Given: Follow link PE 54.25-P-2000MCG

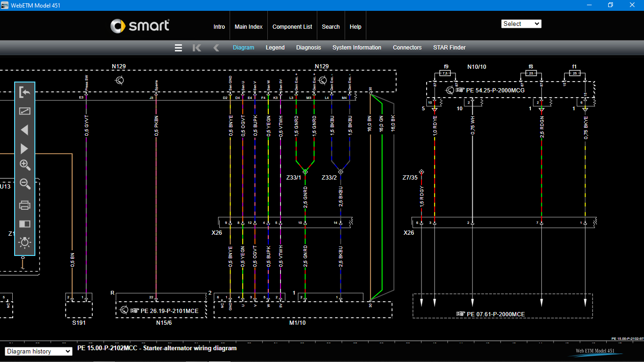Looking at the screenshot, I should [x=495, y=90].
